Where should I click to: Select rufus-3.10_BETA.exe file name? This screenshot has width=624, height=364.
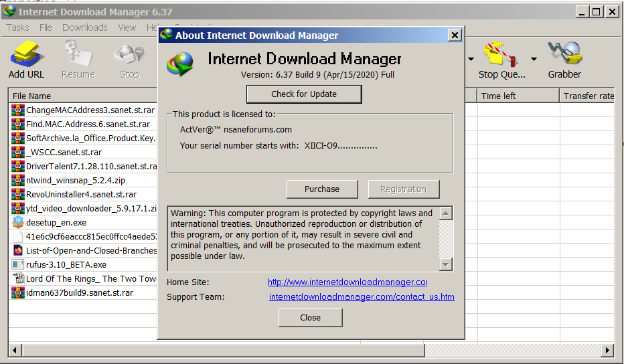coord(66,264)
